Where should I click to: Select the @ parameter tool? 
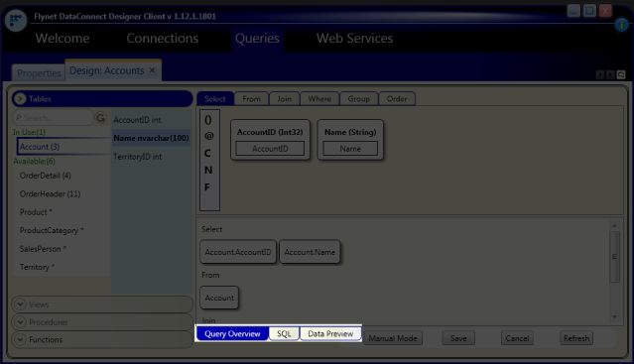[x=208, y=136]
